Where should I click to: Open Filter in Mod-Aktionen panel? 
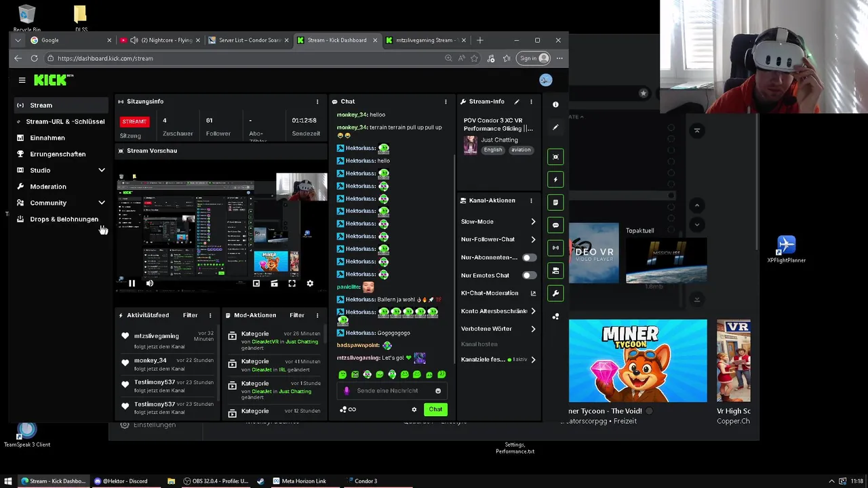point(297,315)
